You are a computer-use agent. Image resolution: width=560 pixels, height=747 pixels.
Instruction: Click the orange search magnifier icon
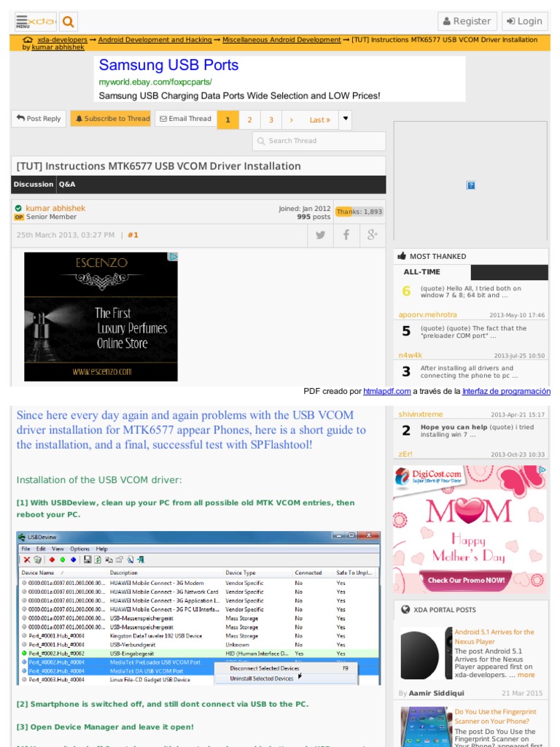click(69, 21)
